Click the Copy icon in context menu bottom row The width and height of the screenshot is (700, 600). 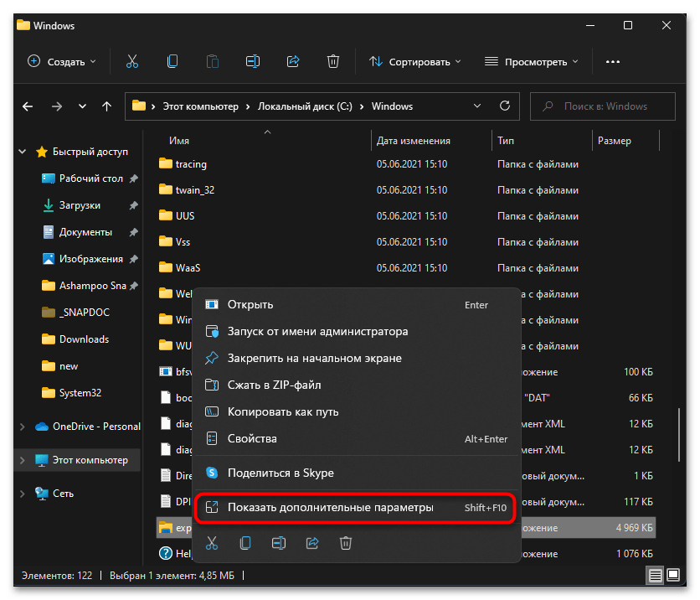pos(245,543)
